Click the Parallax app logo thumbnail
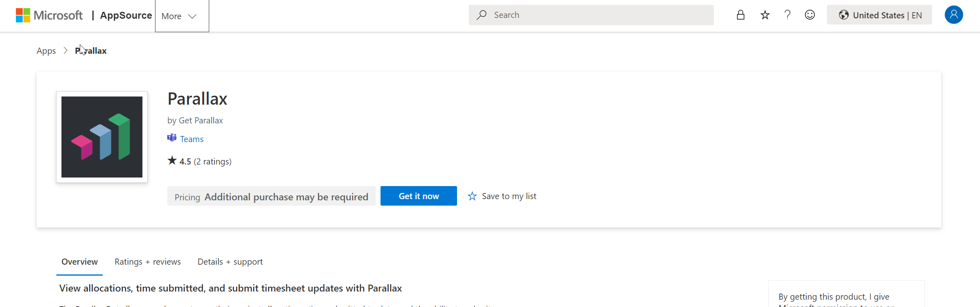This screenshot has width=980, height=307. 102,137
